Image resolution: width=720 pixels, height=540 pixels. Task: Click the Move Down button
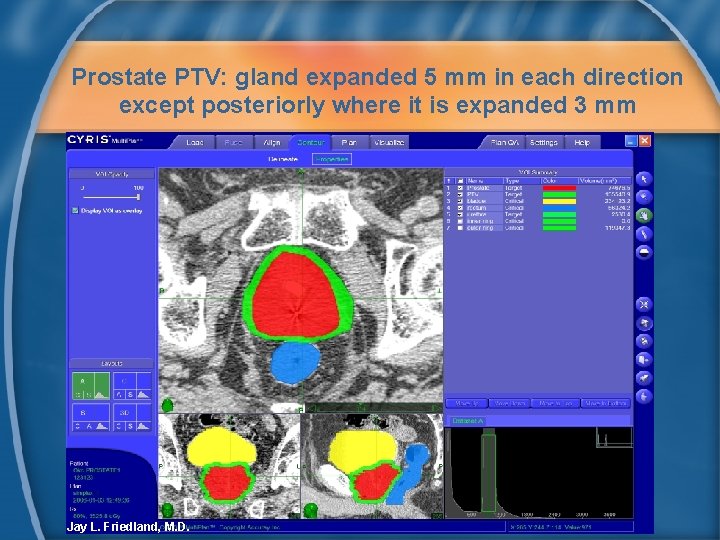[511, 403]
